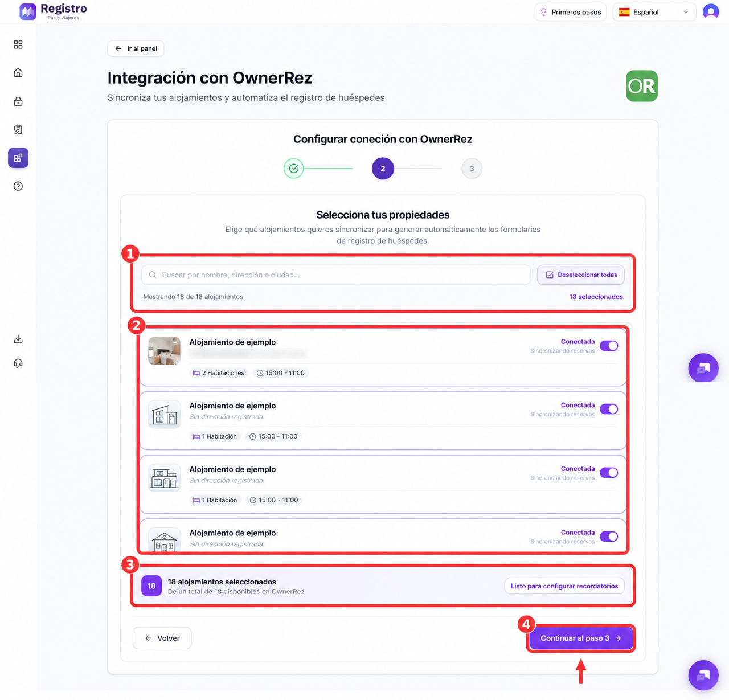Click Listo para configurar recordatorios badge
Viewport: 729px width, 700px height.
click(x=564, y=586)
